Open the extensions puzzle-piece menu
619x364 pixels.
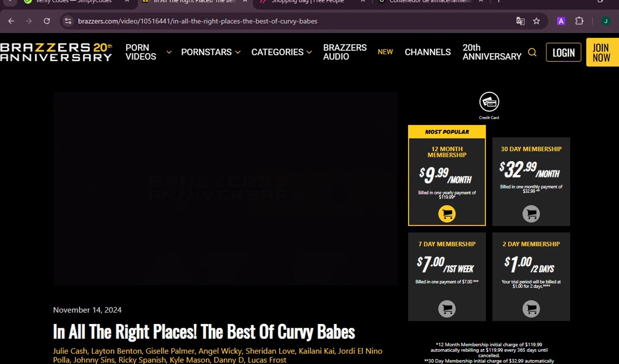(579, 21)
